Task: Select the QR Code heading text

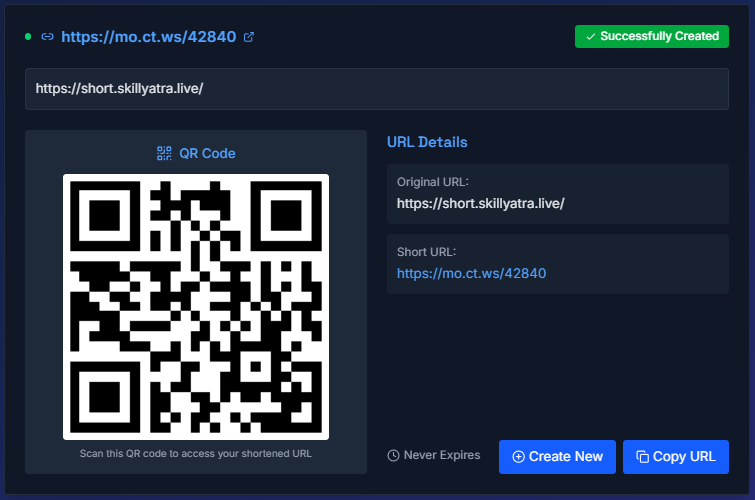Action: [207, 153]
